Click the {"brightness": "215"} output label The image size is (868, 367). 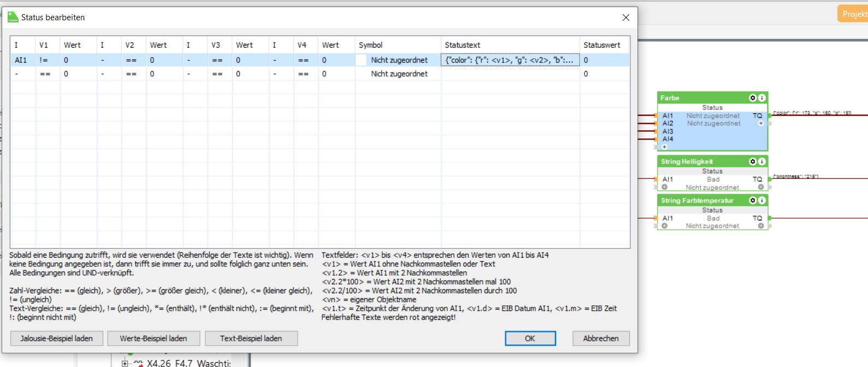tap(795, 177)
